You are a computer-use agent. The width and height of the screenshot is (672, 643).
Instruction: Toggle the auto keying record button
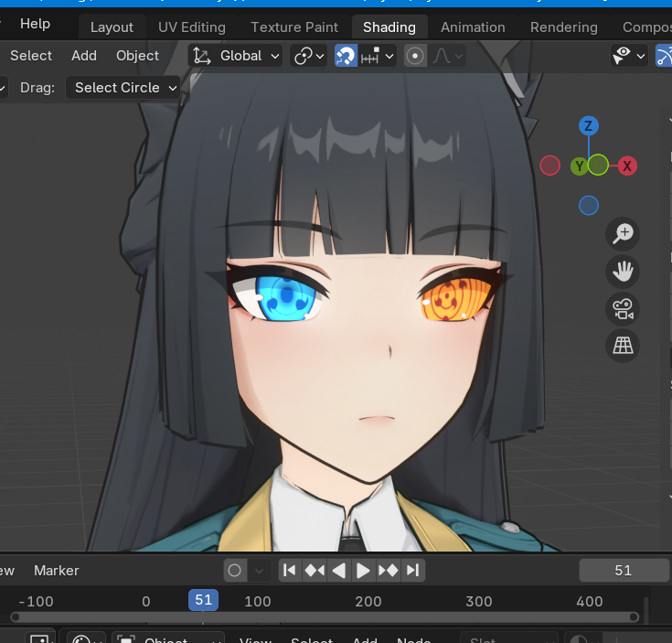click(234, 571)
